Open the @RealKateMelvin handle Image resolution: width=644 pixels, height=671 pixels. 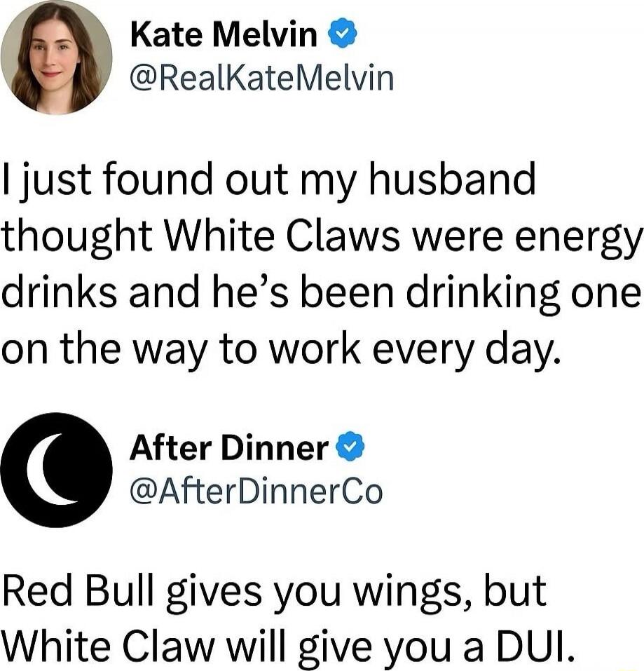[261, 79]
